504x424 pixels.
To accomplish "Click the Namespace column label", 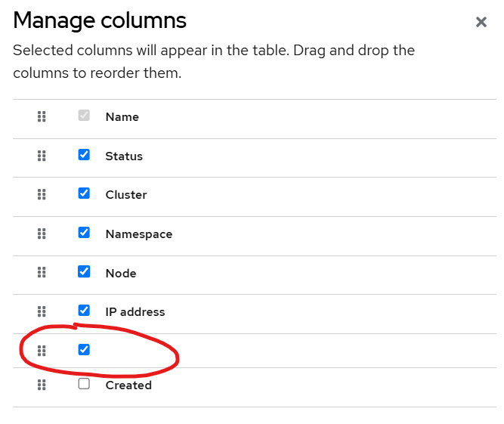I will point(139,234).
